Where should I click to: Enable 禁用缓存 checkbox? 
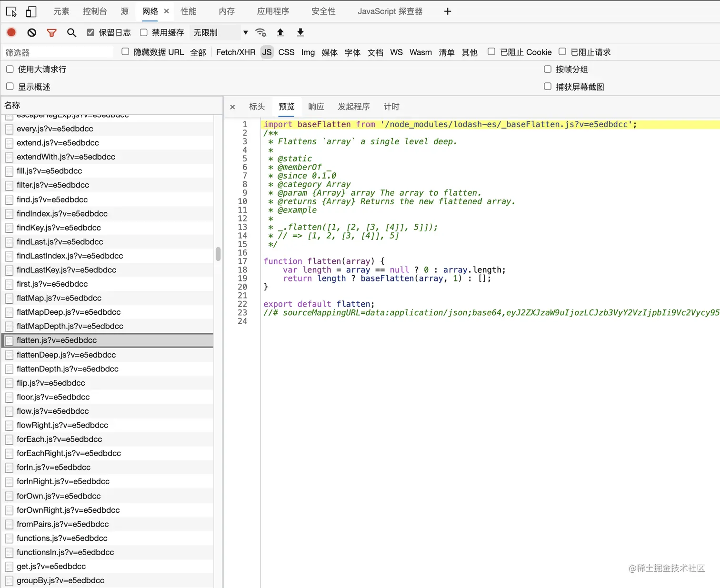pyautogui.click(x=144, y=32)
